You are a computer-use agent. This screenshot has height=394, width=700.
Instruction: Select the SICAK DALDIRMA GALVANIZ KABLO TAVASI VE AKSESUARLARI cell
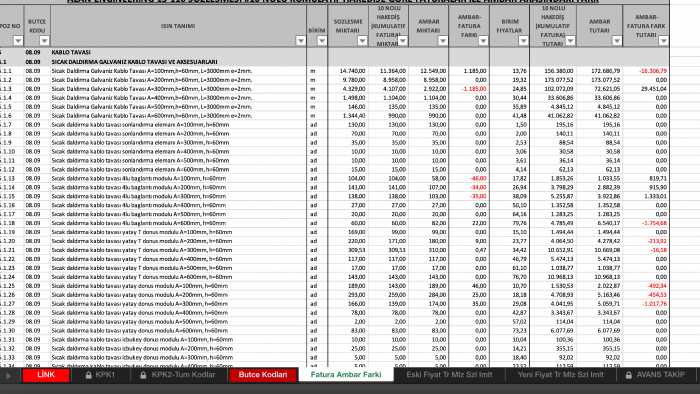[178, 62]
